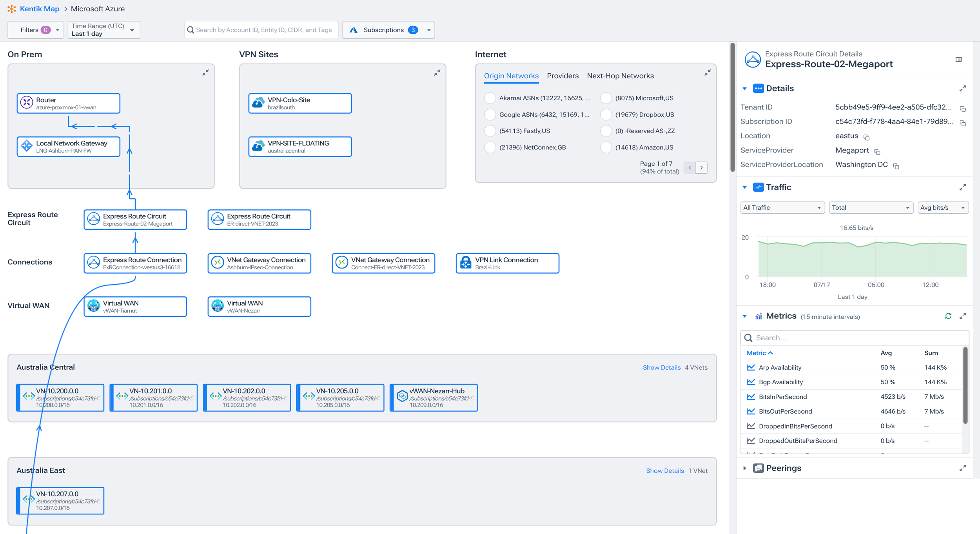Screen dimensions: 980x534
Task: Change the All Traffic filter dropdown
Action: (x=782, y=207)
